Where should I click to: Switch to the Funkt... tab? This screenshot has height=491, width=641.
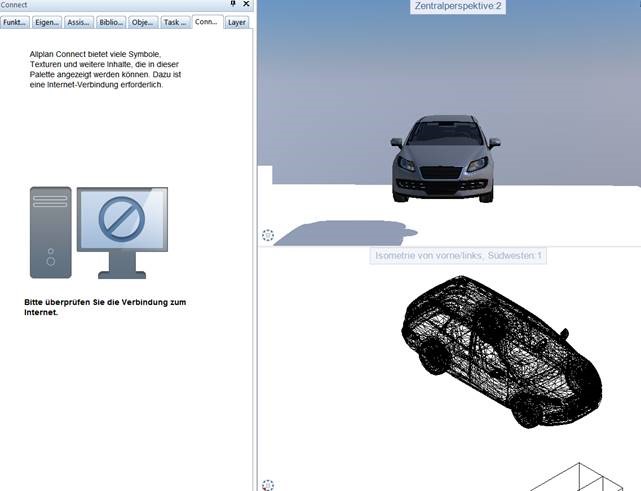pyautogui.click(x=15, y=22)
